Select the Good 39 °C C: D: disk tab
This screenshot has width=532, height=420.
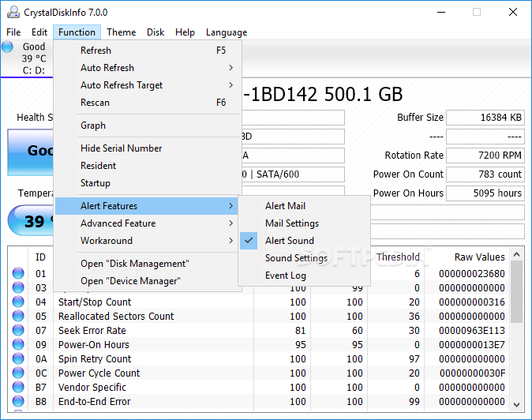coord(27,58)
